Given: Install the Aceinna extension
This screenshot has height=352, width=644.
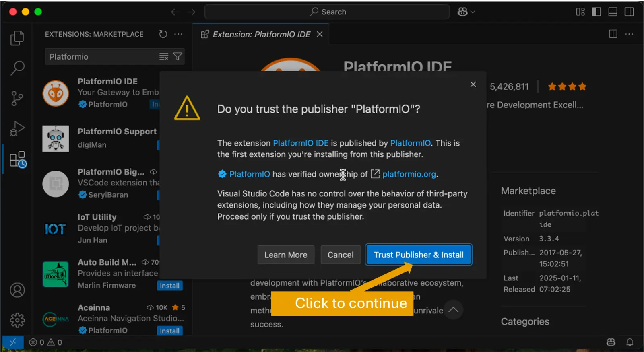Looking at the screenshot, I should [x=169, y=331].
